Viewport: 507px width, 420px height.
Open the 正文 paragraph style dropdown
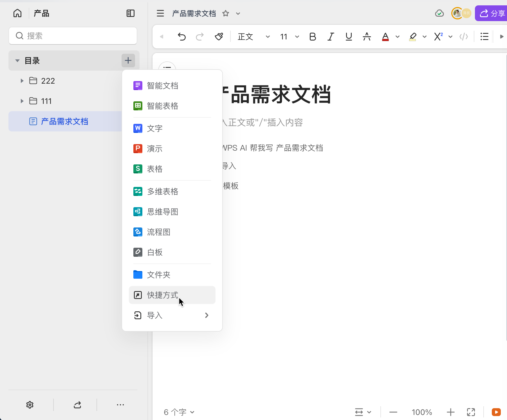(254, 37)
